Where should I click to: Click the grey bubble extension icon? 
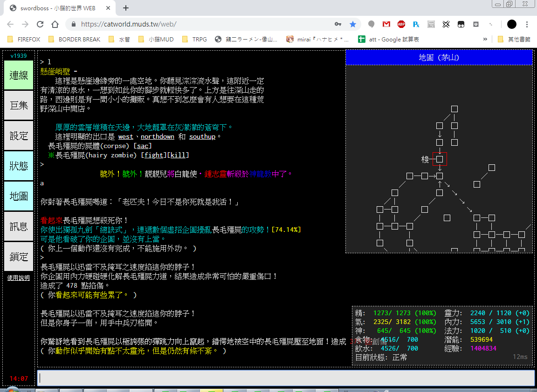pyautogui.click(x=371, y=24)
